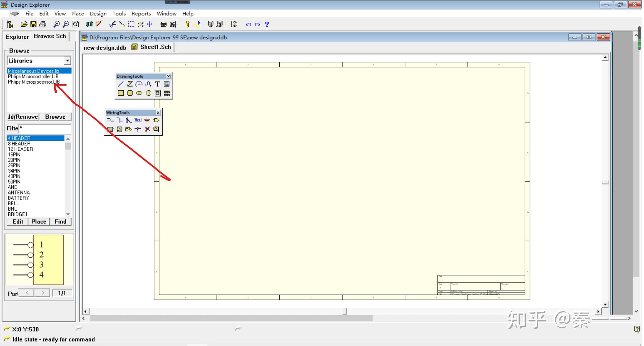
Task: Focus the Filter input field
Action: point(45,128)
